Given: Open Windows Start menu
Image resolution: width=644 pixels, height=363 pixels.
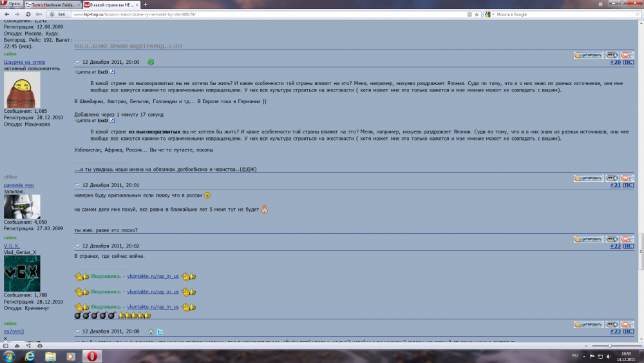Looking at the screenshot, I should pyautogui.click(x=9, y=356).
